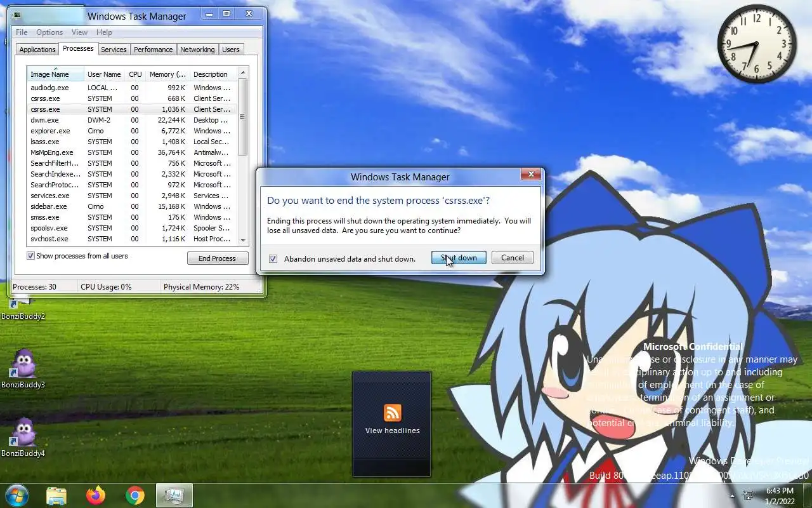This screenshot has width=812, height=508.
Task: Uncheck Abandon unsaved data and shut down
Action: click(273, 258)
